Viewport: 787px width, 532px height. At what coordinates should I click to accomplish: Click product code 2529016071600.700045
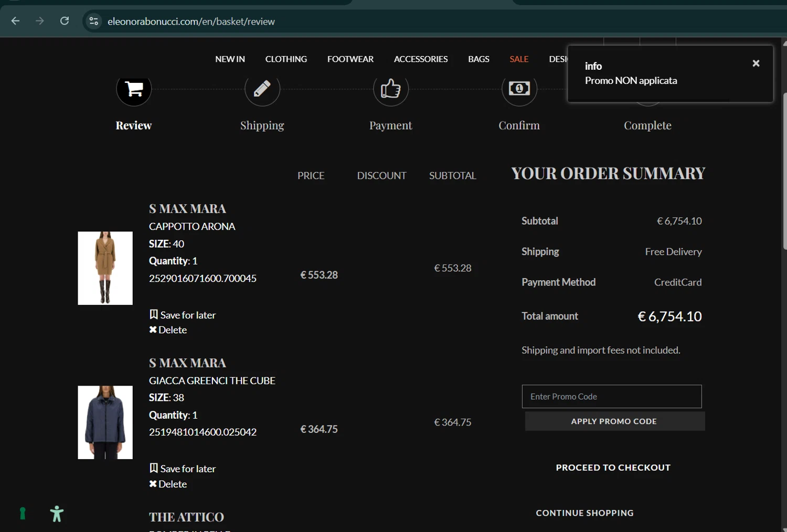pos(203,279)
